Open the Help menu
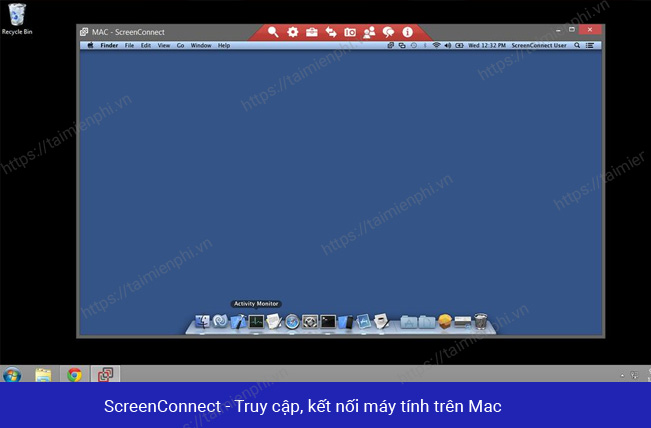The image size is (651, 428). tap(224, 45)
